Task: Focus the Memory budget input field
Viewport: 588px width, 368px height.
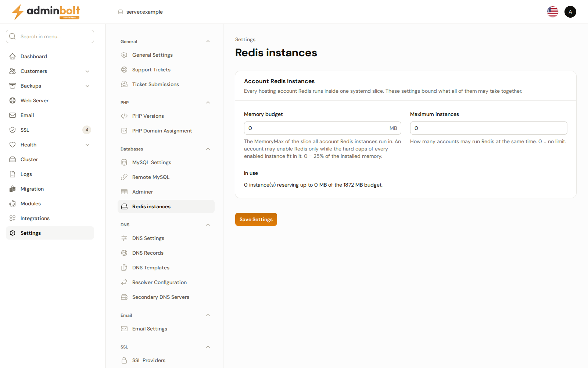Action: coord(315,128)
